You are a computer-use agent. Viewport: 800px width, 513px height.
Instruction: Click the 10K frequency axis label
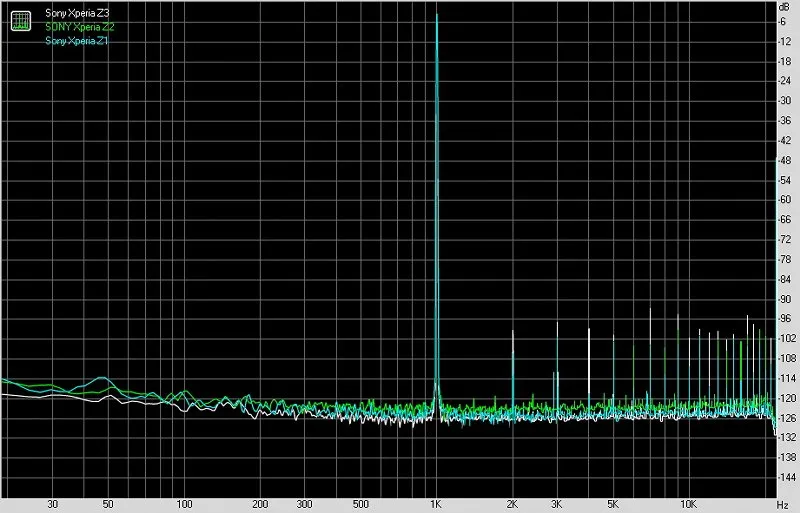click(x=689, y=504)
